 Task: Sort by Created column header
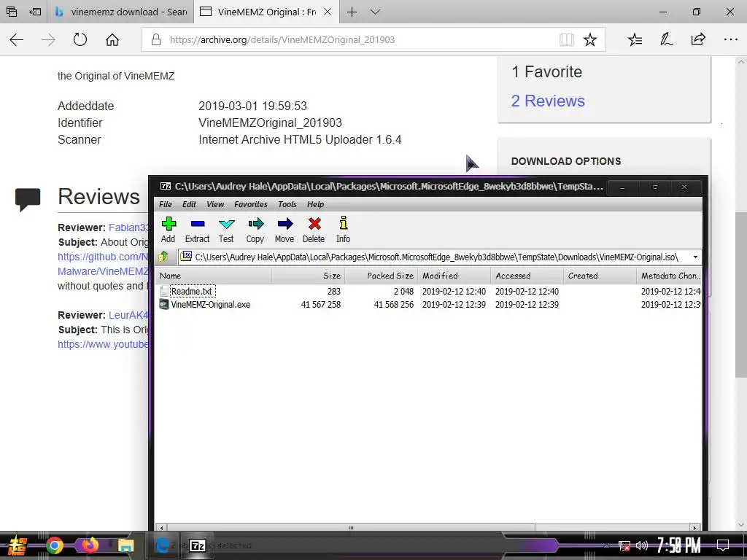600,276
